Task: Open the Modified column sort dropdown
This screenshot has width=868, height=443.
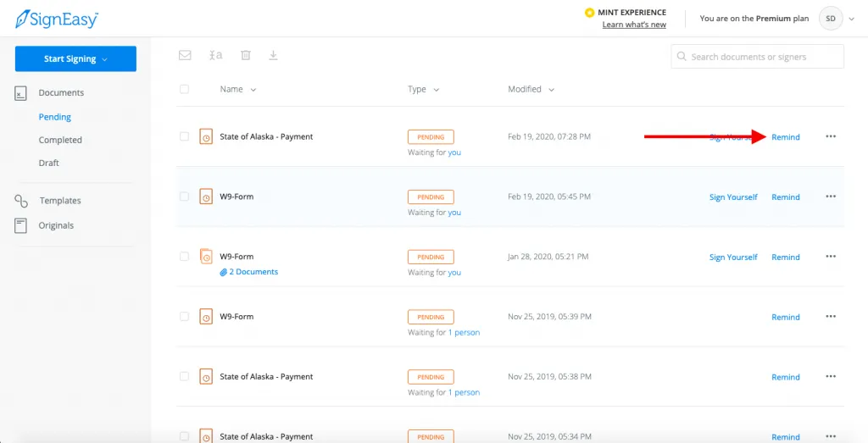Action: point(551,90)
